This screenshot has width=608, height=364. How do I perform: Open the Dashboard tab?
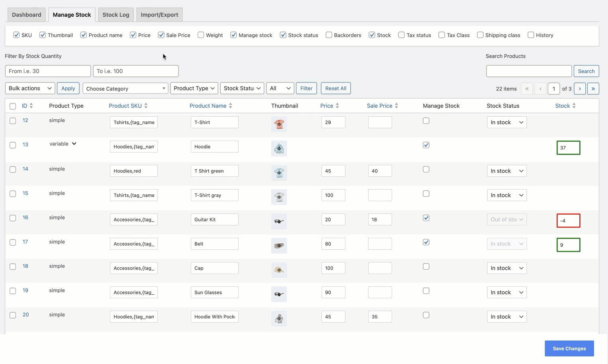coord(26,14)
